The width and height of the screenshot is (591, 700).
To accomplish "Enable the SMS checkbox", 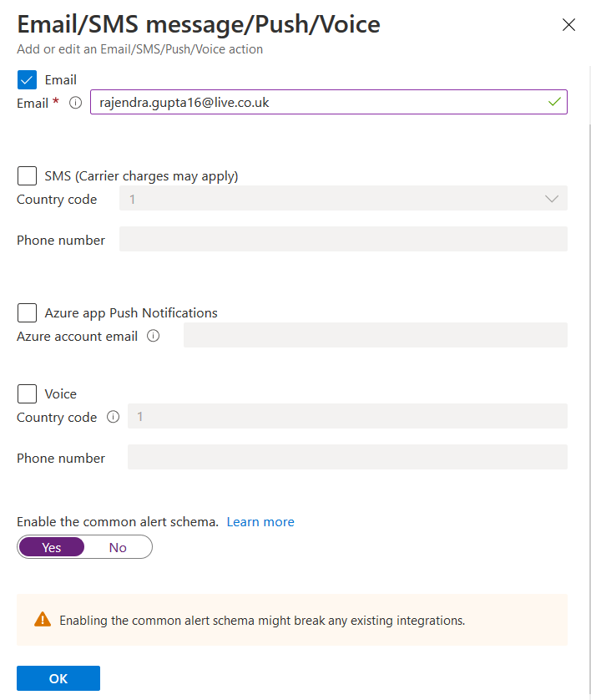I will (27, 175).
